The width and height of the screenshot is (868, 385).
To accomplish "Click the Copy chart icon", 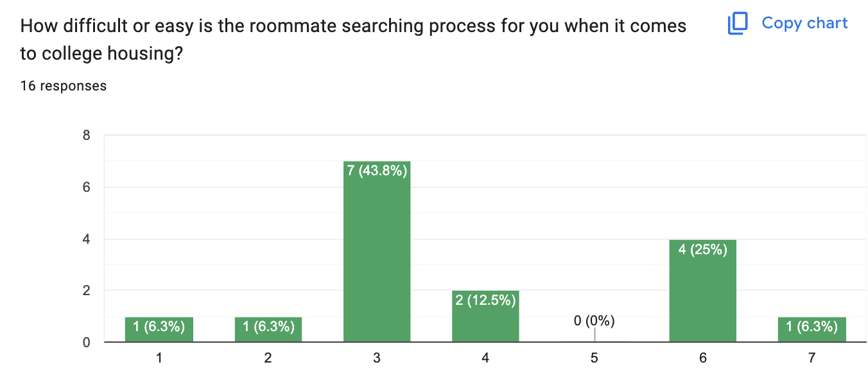I will (x=738, y=24).
